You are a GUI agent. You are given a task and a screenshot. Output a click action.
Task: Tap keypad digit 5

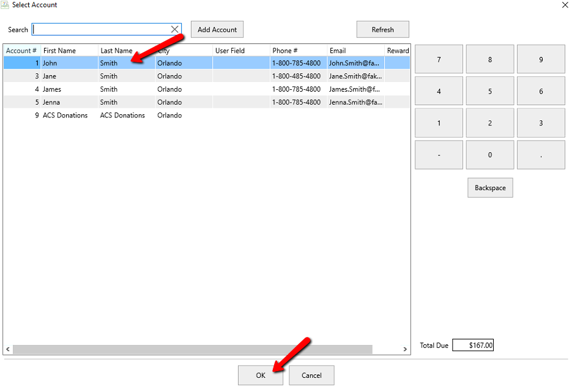tap(490, 91)
